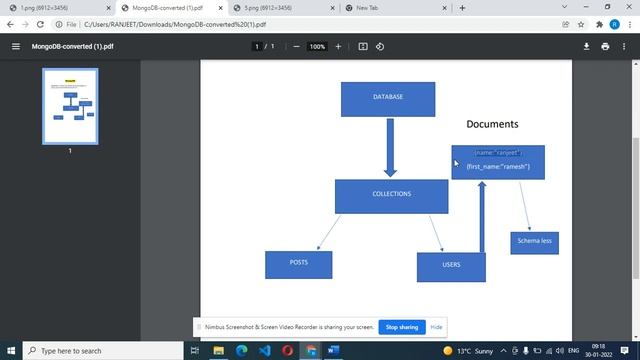Image resolution: width=640 pixels, height=360 pixels.
Task: Click the PDF vertical scrollbar
Action: tap(636, 208)
